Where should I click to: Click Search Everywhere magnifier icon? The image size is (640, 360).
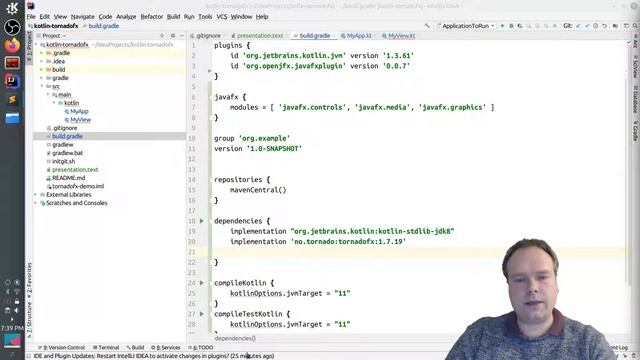tap(635, 26)
